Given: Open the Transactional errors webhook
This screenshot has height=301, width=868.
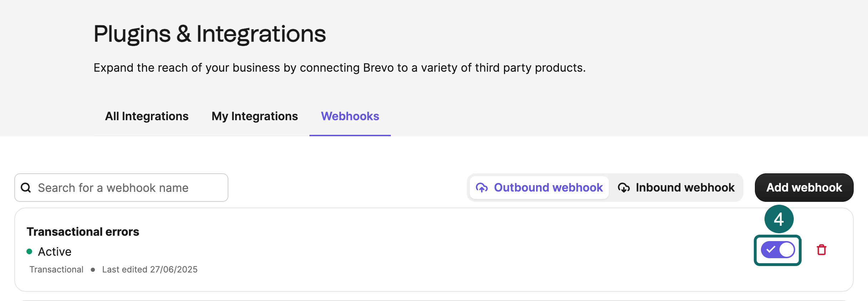Looking at the screenshot, I should click(x=83, y=231).
